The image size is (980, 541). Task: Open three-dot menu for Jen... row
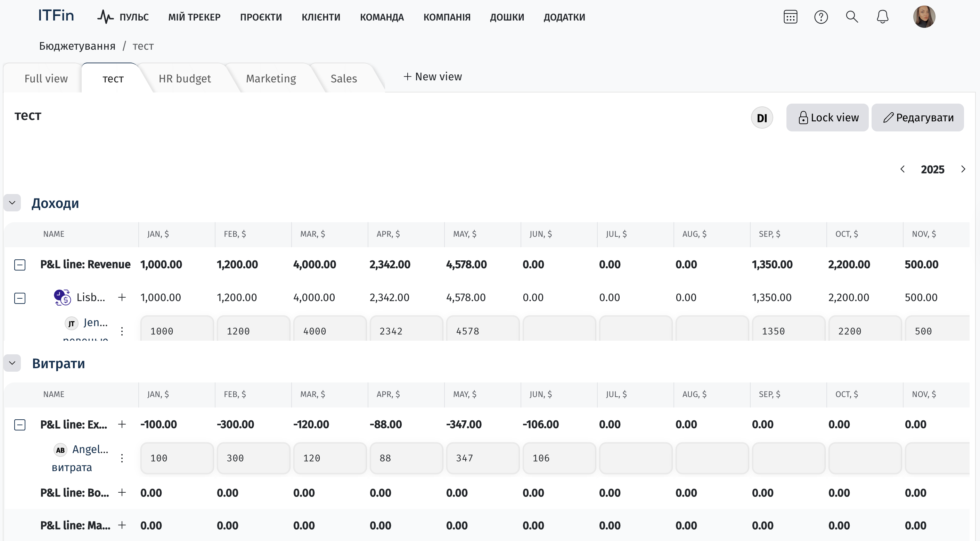coord(122,331)
